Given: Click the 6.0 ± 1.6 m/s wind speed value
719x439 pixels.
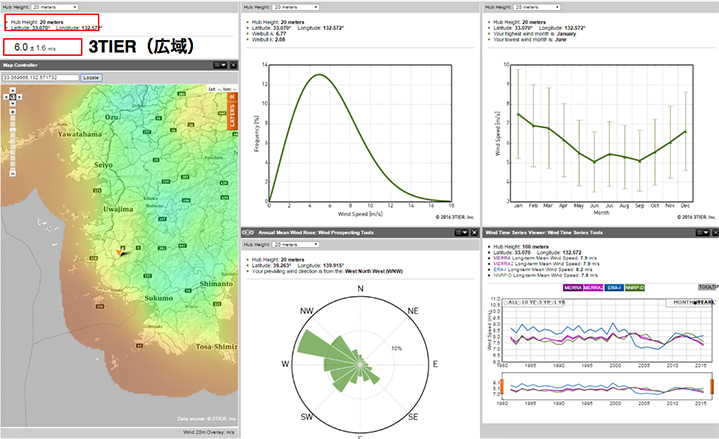Looking at the screenshot, I should (x=35, y=47).
